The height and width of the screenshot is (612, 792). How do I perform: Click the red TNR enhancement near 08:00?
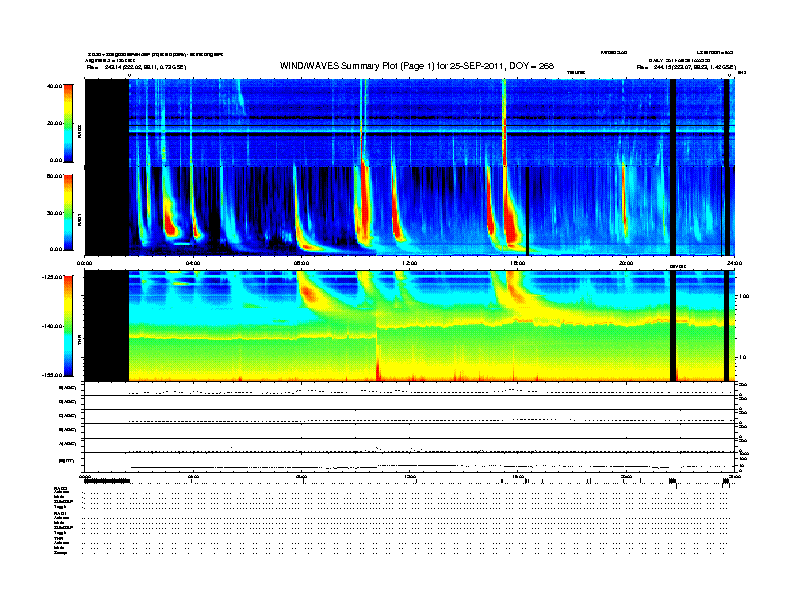coord(309,294)
